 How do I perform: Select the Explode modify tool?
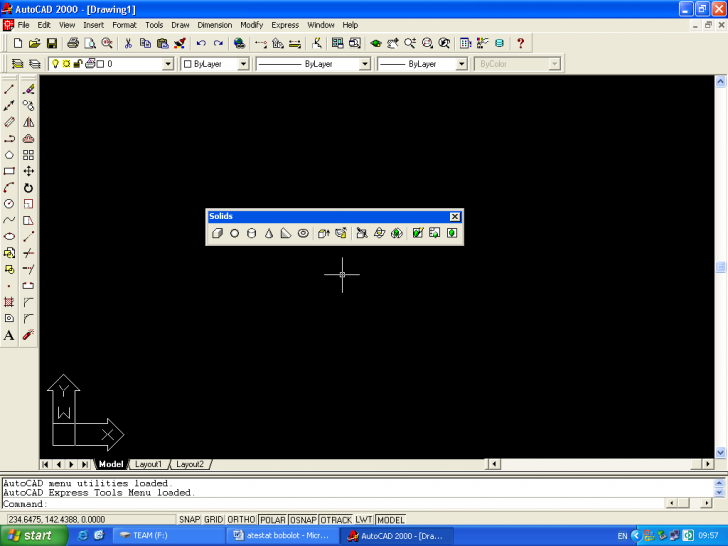pos(28,335)
